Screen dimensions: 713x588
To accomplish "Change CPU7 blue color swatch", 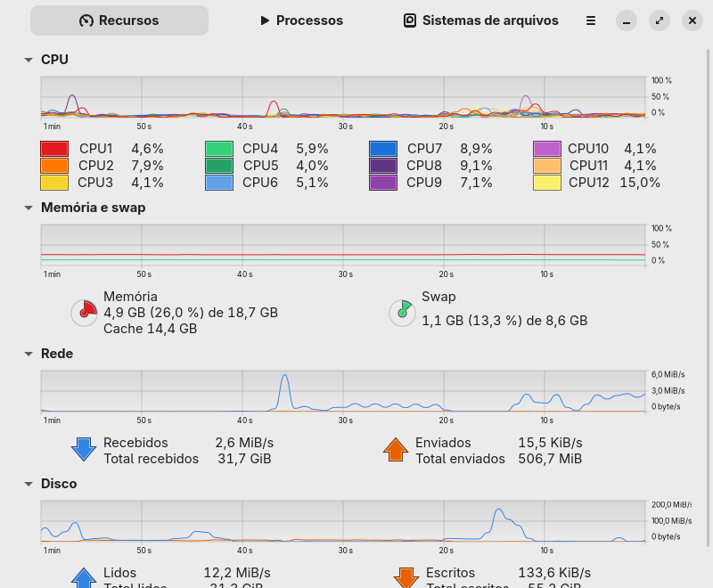I will 383,149.
